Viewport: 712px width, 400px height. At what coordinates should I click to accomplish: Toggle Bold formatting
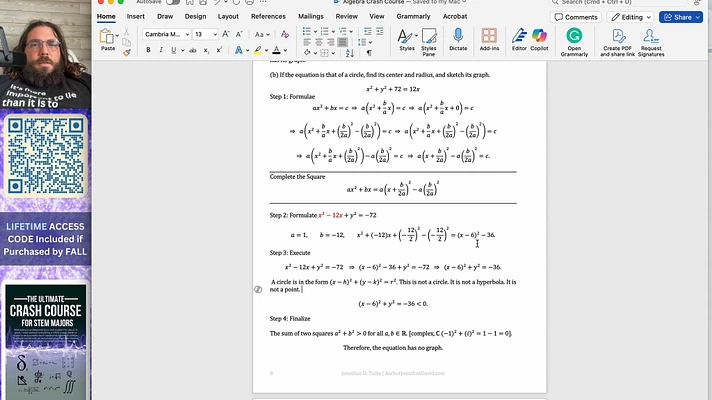[148, 50]
